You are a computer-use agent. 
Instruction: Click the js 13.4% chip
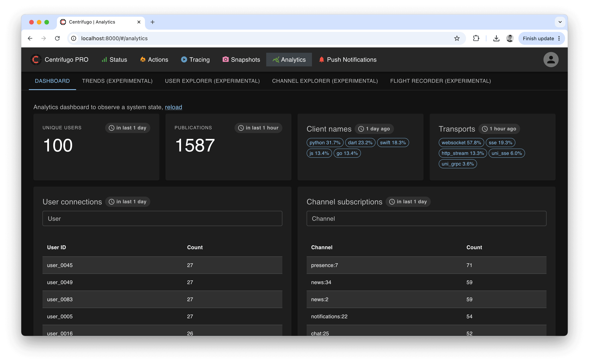(x=319, y=153)
